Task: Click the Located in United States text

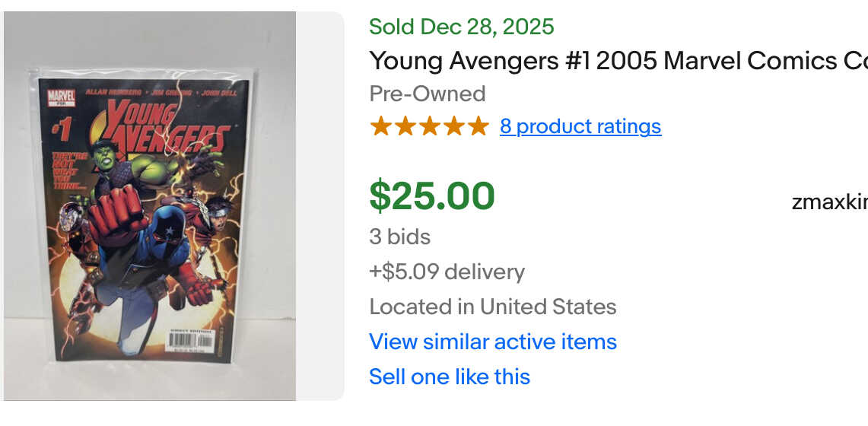Action: click(x=492, y=307)
